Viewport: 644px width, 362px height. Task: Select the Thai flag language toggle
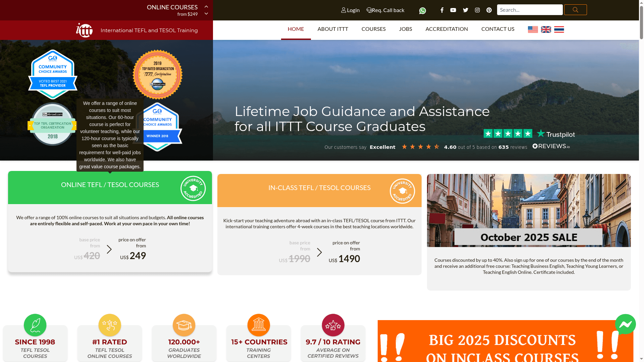[559, 29]
